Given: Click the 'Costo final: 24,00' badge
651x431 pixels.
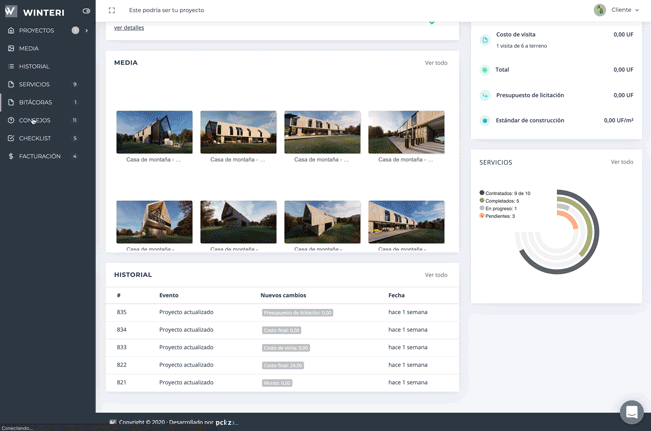Looking at the screenshot, I should point(283,365).
